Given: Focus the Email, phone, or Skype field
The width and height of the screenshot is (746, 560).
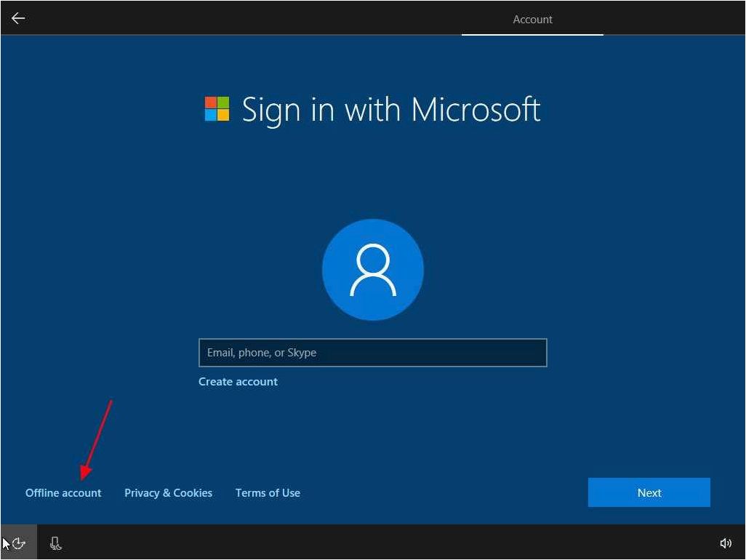Looking at the screenshot, I should tap(373, 353).
